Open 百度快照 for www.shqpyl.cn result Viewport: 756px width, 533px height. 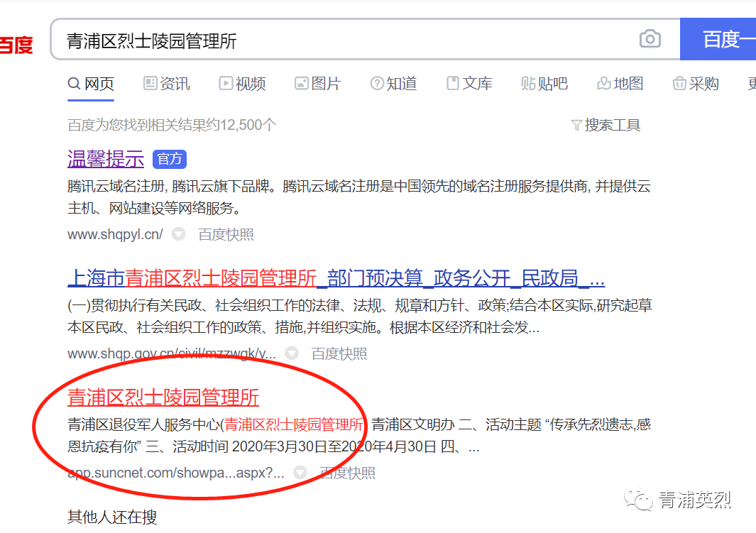[226, 235]
